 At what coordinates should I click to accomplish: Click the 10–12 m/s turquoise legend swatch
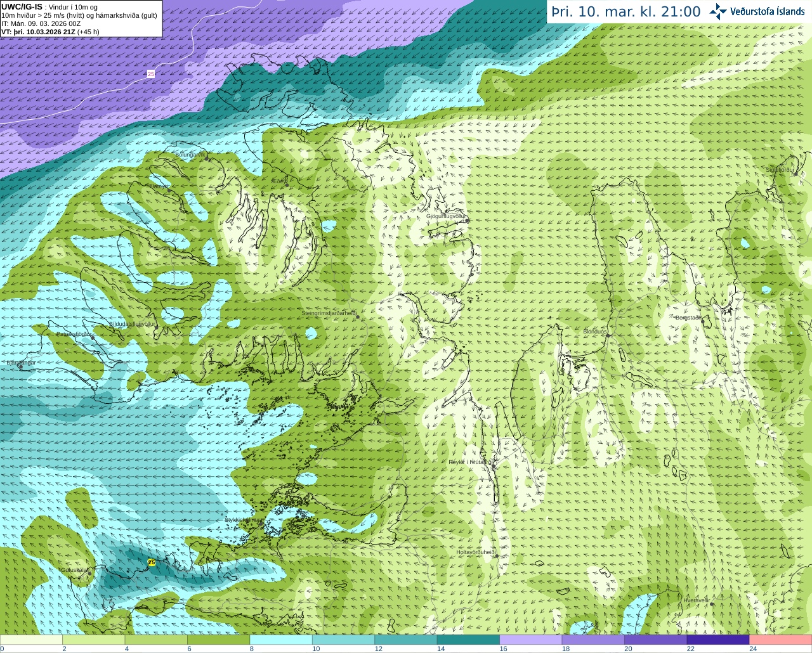pos(343,640)
